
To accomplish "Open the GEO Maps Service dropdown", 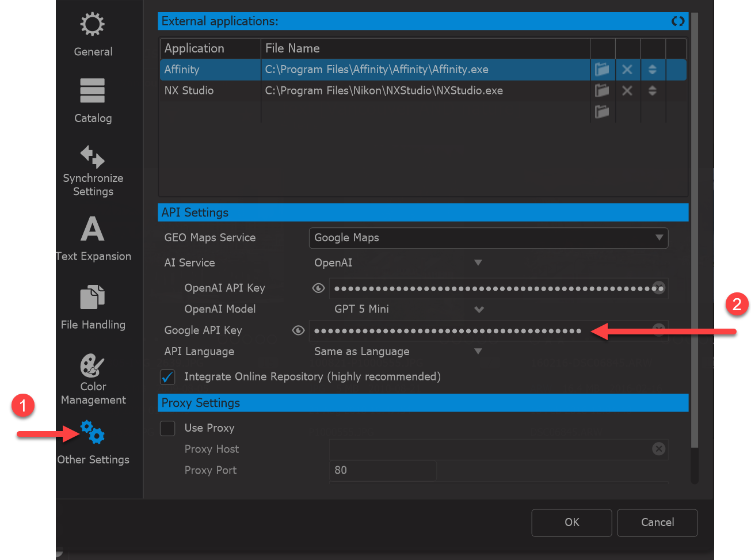I will [x=489, y=238].
